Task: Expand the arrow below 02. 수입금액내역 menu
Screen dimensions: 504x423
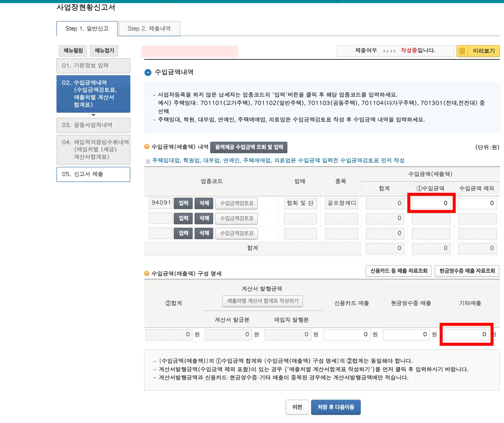Action: (x=93, y=115)
